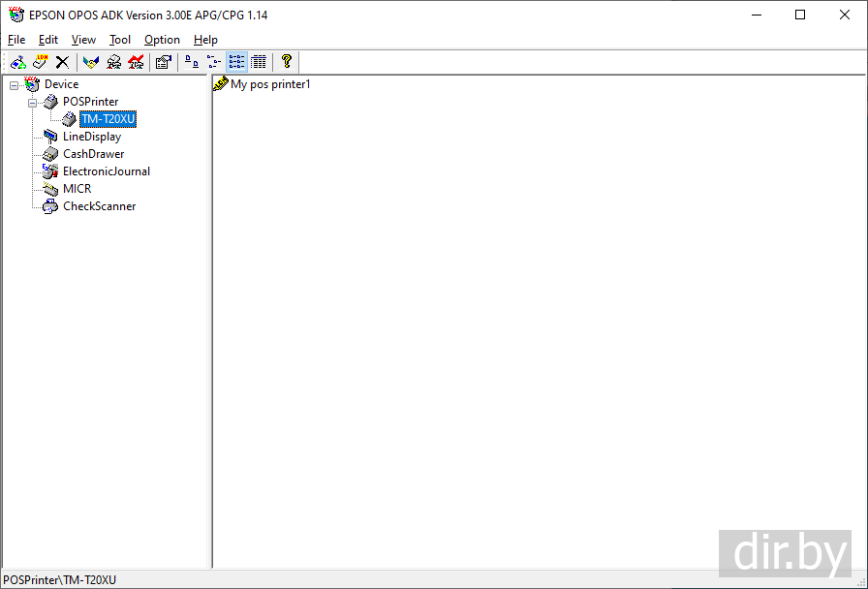Switch to small icons view

point(214,62)
